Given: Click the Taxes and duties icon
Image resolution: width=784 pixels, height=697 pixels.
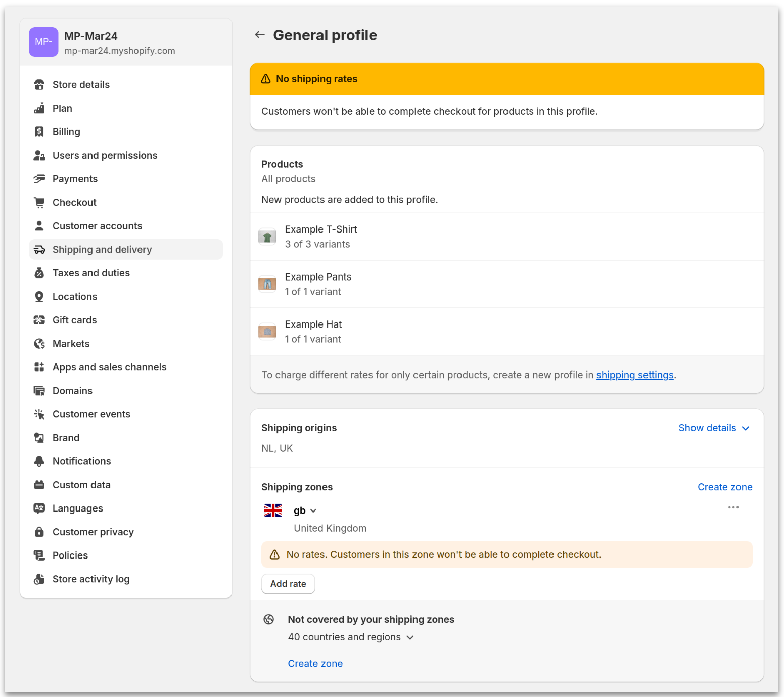Looking at the screenshot, I should pos(39,272).
